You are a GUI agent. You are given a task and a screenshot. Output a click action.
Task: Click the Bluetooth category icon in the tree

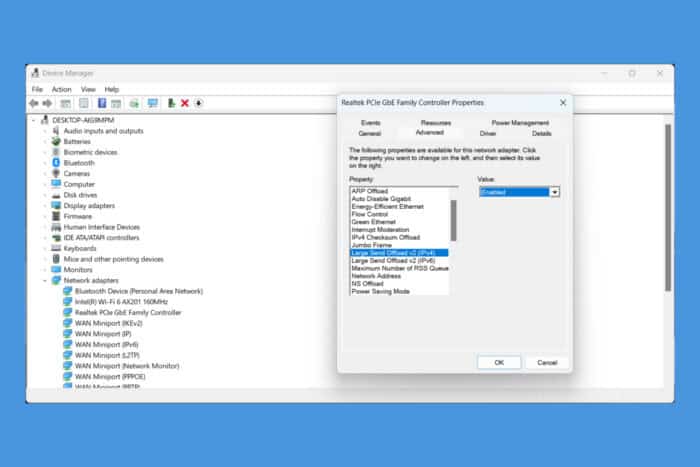[56, 163]
